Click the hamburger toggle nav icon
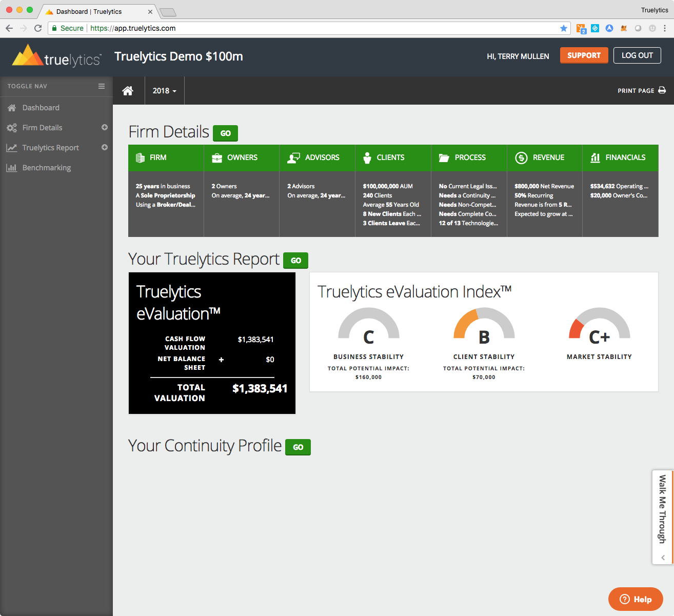This screenshot has height=616, width=674. [102, 86]
